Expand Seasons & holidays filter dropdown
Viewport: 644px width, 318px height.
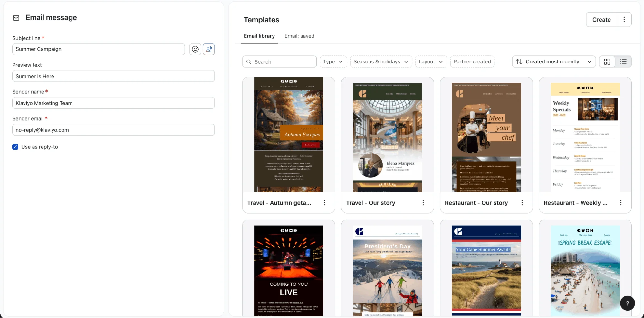pos(381,62)
